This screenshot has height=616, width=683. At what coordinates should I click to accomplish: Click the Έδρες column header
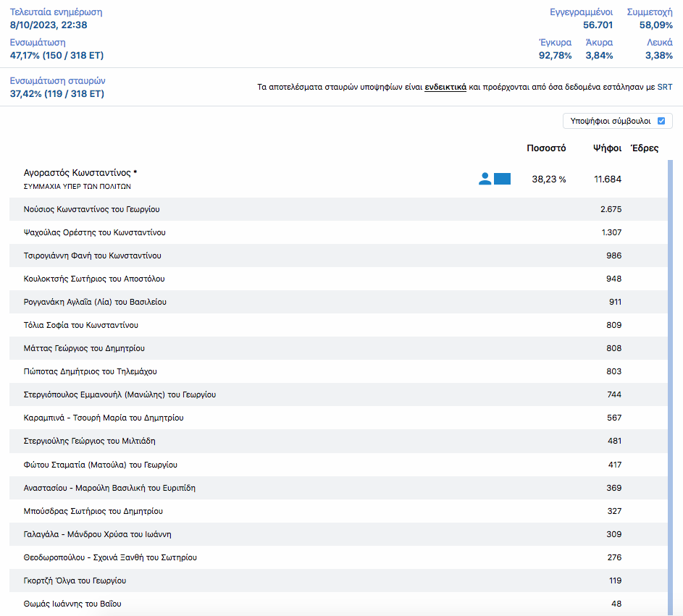pos(644,148)
